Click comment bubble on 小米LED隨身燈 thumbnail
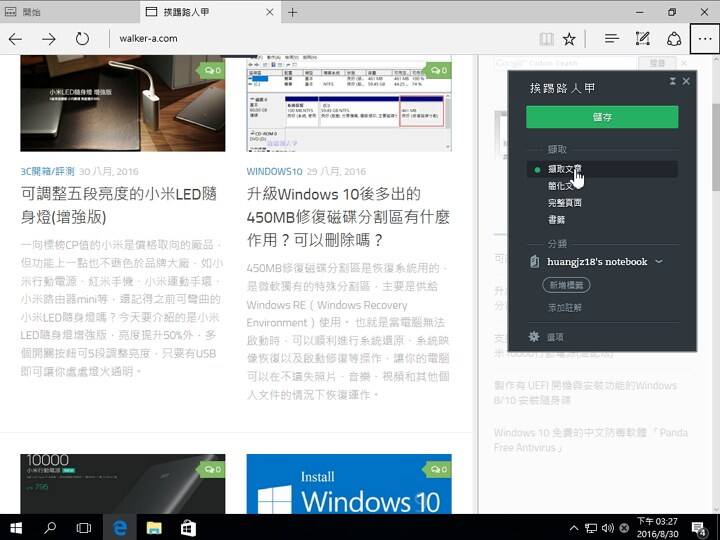The width and height of the screenshot is (720, 540). click(213, 70)
